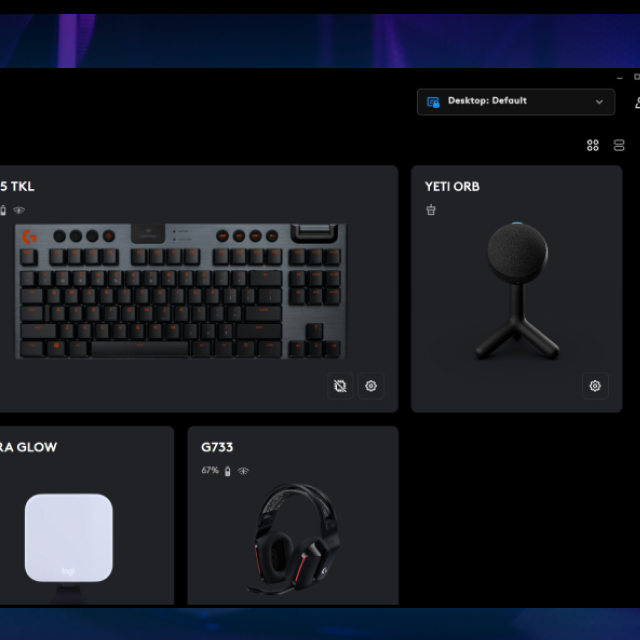Open Yeti Orb settings gear
Image resolution: width=640 pixels, height=640 pixels.
click(x=595, y=386)
